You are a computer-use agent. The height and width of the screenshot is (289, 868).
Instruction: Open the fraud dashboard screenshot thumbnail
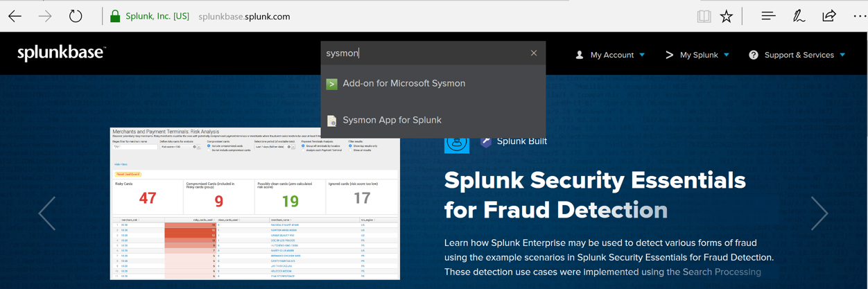pyautogui.click(x=254, y=203)
